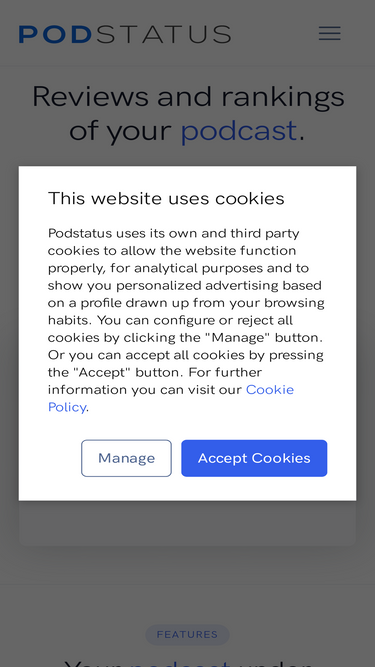Click the "This website uses cookies" title
The image size is (375, 667).
click(166, 199)
